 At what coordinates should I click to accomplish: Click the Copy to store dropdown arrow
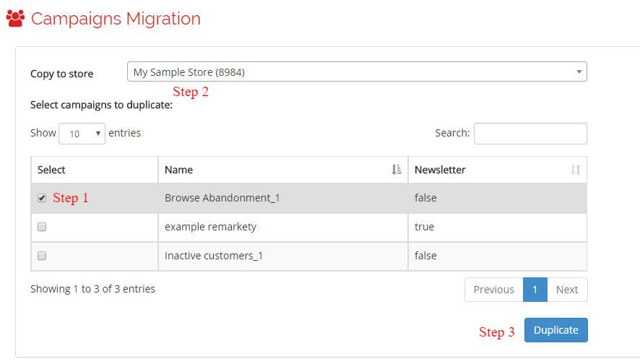click(579, 71)
